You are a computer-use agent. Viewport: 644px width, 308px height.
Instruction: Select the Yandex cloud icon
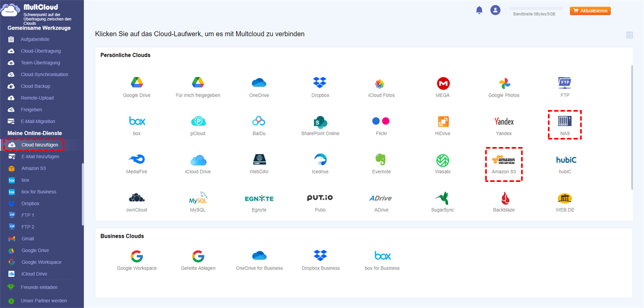[504, 121]
